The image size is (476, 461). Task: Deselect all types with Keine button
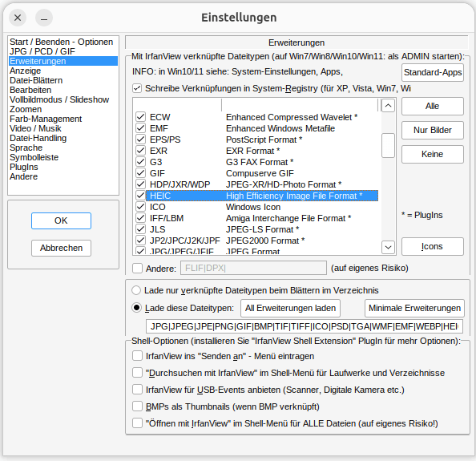433,154
